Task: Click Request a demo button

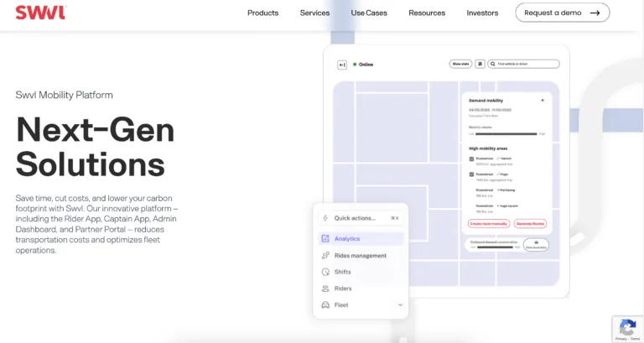Action: [563, 13]
